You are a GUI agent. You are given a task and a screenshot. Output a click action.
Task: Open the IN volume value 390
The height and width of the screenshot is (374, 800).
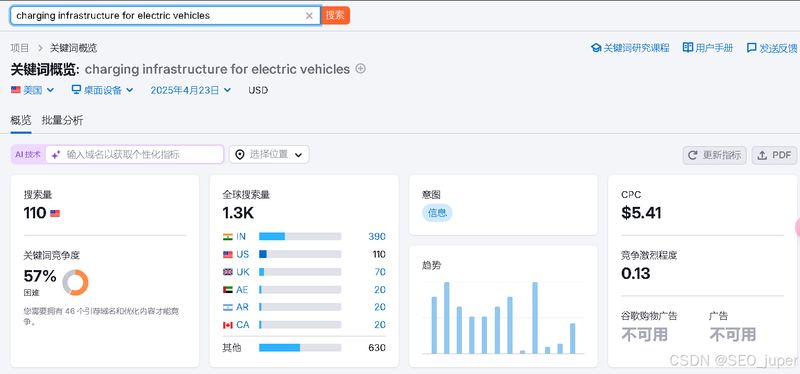[377, 237]
